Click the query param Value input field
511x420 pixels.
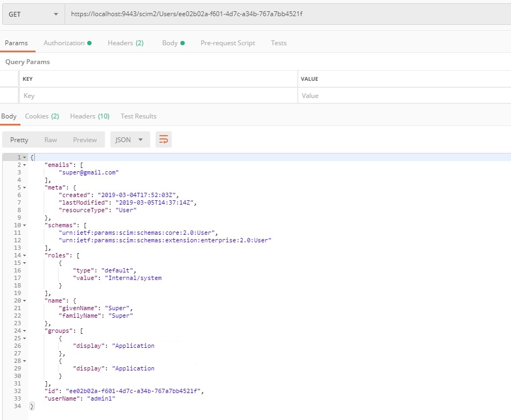point(404,96)
